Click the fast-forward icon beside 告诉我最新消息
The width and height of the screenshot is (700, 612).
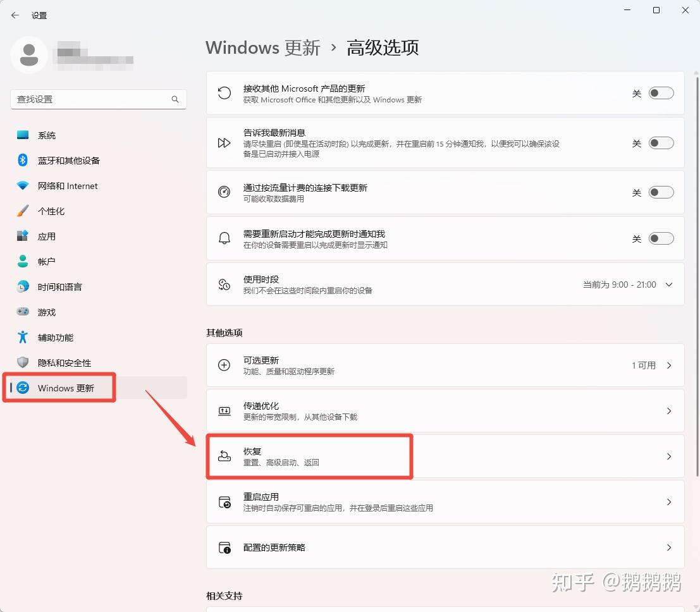click(224, 143)
